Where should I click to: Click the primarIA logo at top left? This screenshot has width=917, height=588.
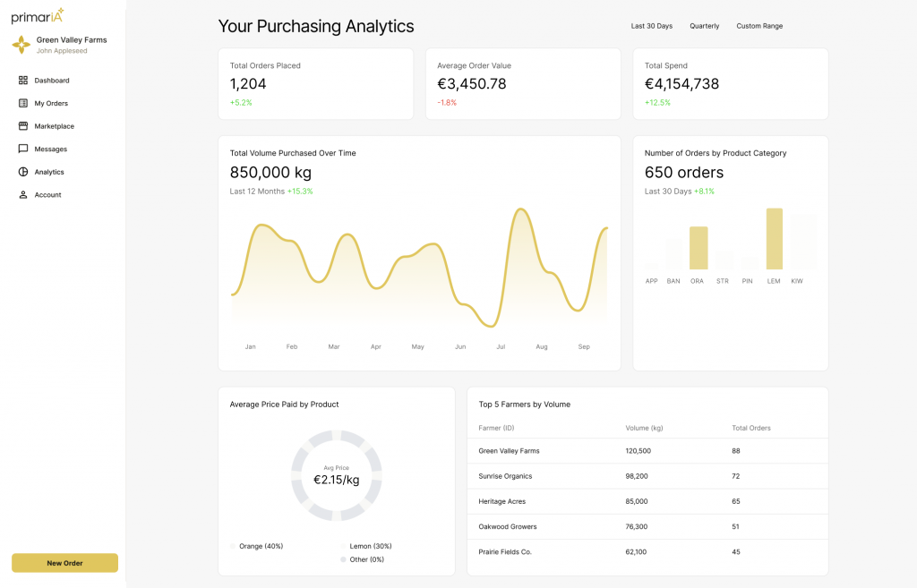37,16
